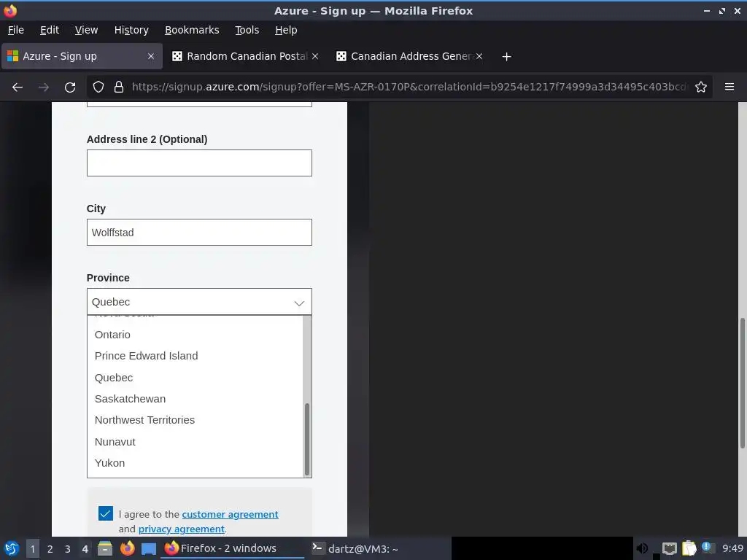Uncheck the customer agreement checkbox
The height and width of the screenshot is (560, 747).
106,513
